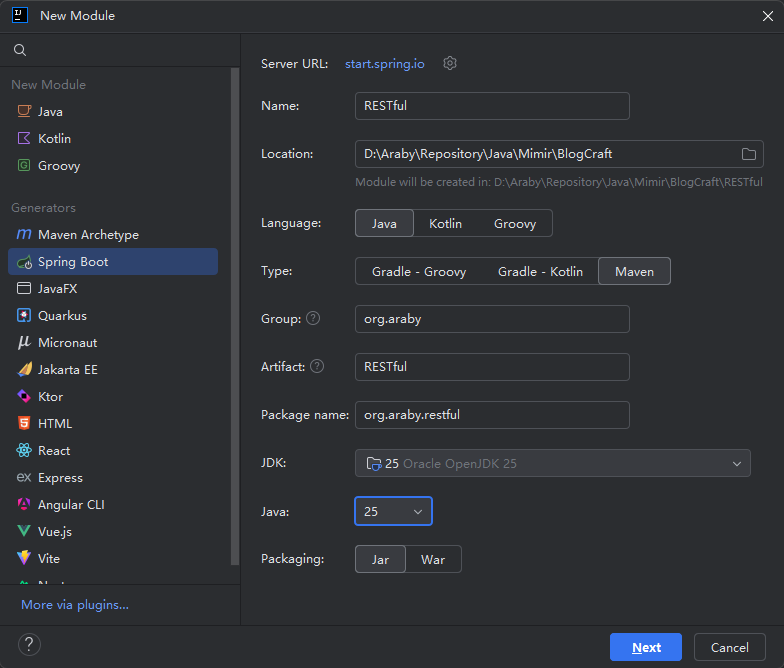784x668 pixels.
Task: Click the search magnifier icon
Action: [20, 50]
